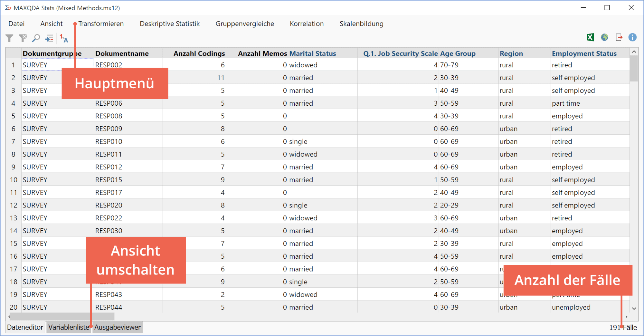This screenshot has width=644, height=336.
Task: Open the Datei menu
Action: (16, 24)
